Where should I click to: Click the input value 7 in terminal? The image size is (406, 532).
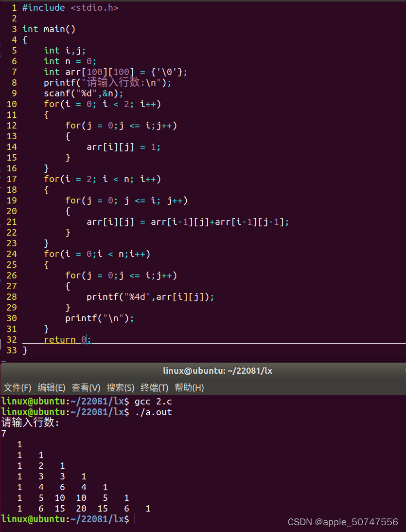(x=4, y=434)
